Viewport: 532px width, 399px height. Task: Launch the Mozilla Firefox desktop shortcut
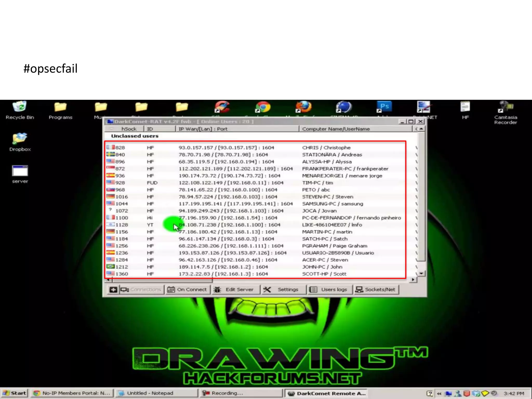tap(303, 107)
